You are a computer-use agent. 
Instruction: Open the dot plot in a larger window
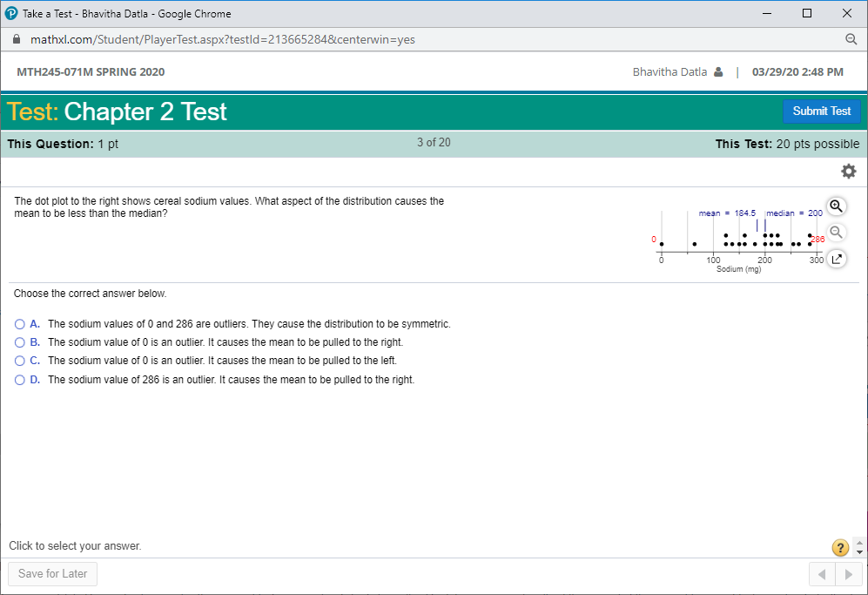(x=836, y=258)
